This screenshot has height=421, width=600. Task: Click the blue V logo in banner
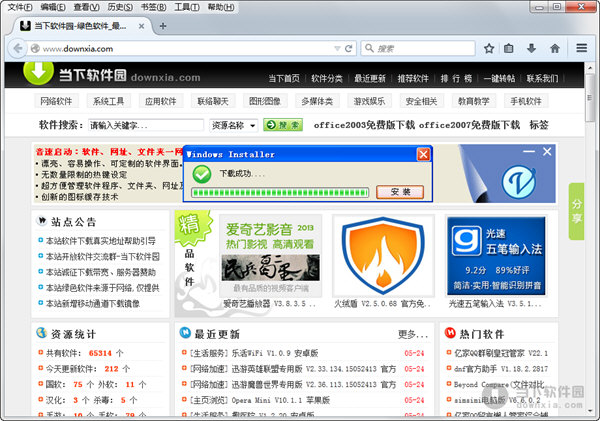[518, 182]
